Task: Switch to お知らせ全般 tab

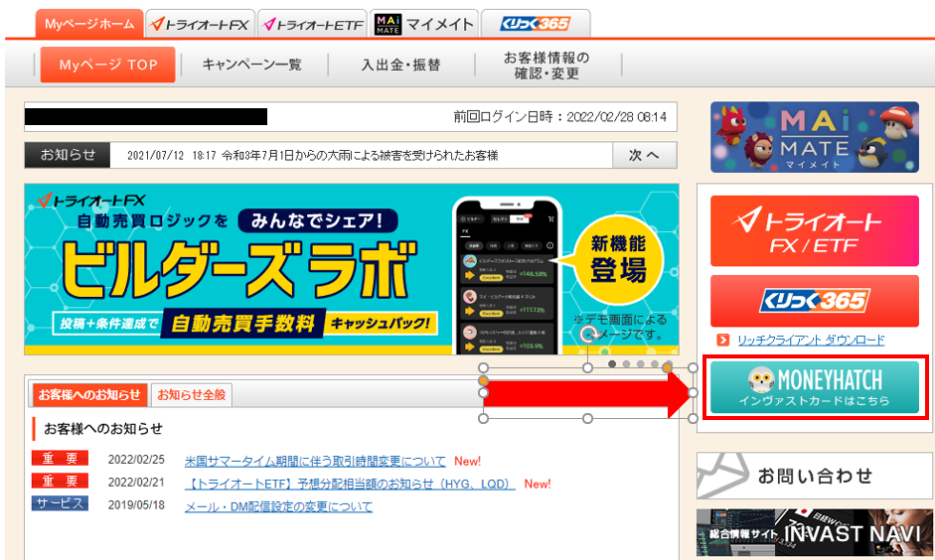Action: coord(192,395)
